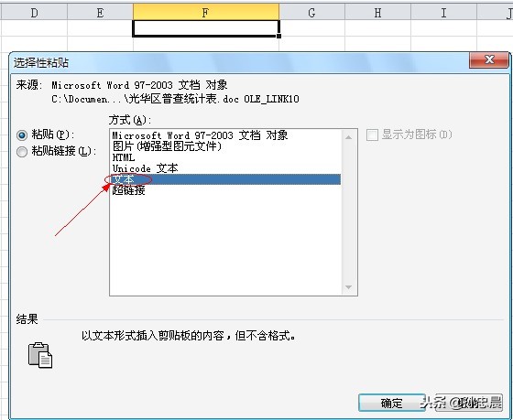Screen dimensions: 513x420
Task: Select the 粘贴链接 radio button
Action: tap(22, 152)
